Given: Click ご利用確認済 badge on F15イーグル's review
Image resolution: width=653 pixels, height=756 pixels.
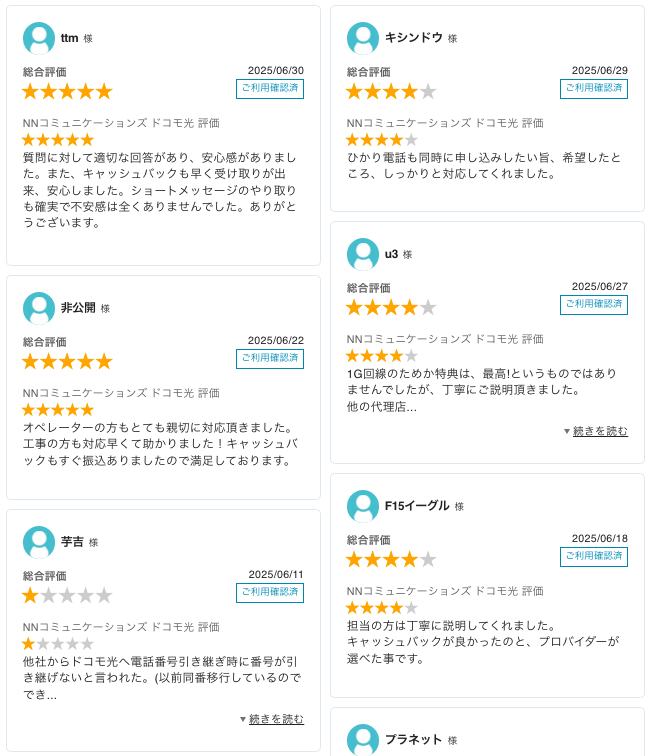Looking at the screenshot, I should point(594,557).
